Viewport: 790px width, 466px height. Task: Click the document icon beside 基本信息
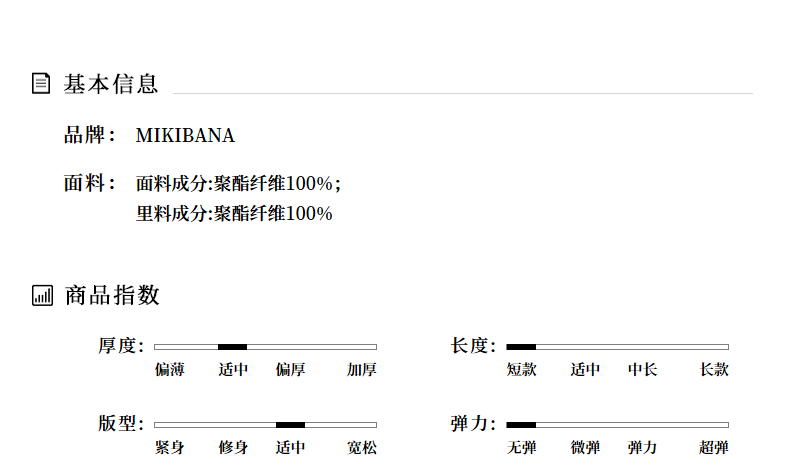pos(41,83)
